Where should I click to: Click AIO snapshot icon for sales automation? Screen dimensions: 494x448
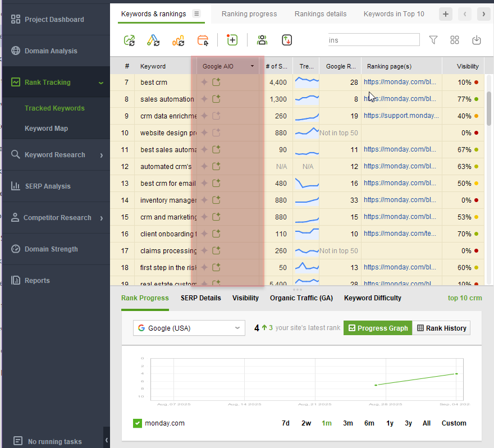click(x=216, y=99)
